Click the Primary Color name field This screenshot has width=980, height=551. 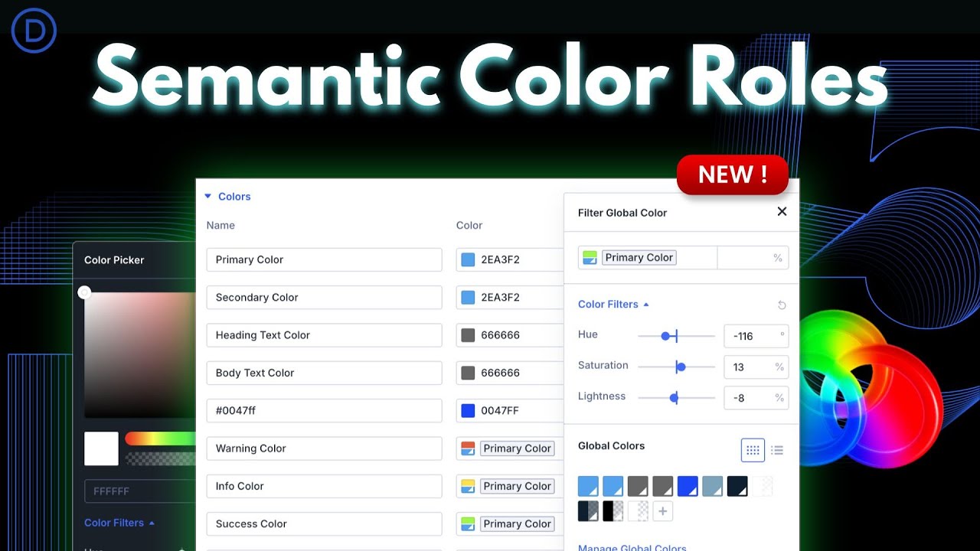point(325,259)
